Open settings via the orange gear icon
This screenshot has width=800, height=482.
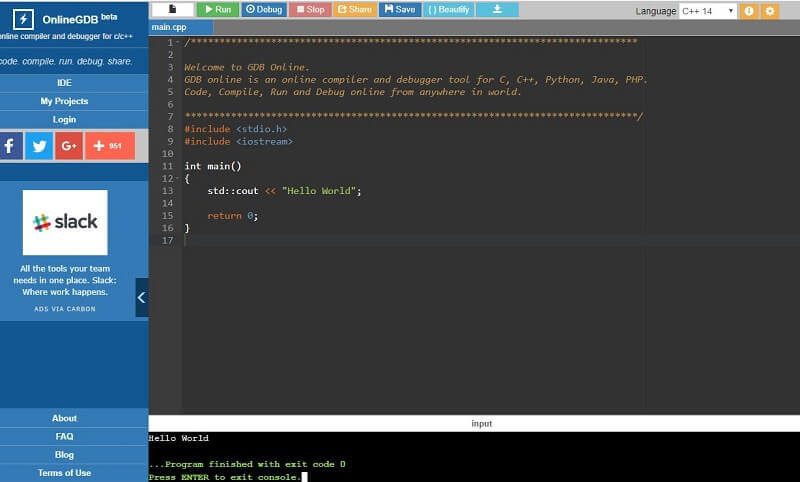(770, 11)
